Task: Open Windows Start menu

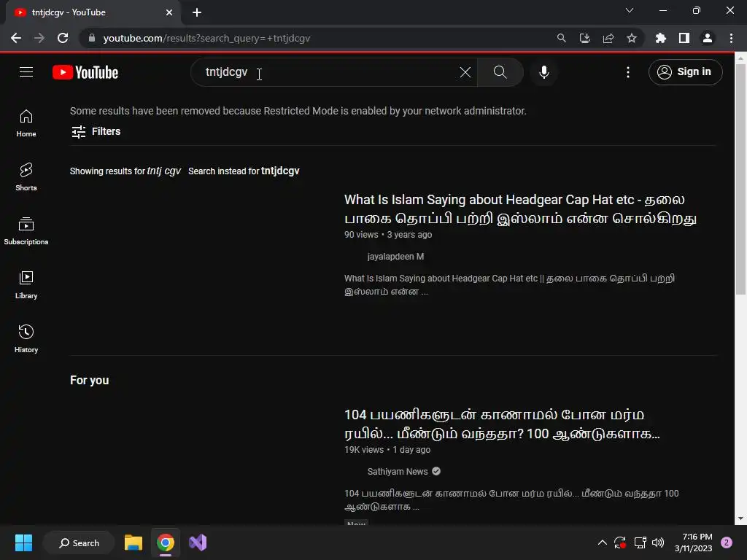Action: 23,542
